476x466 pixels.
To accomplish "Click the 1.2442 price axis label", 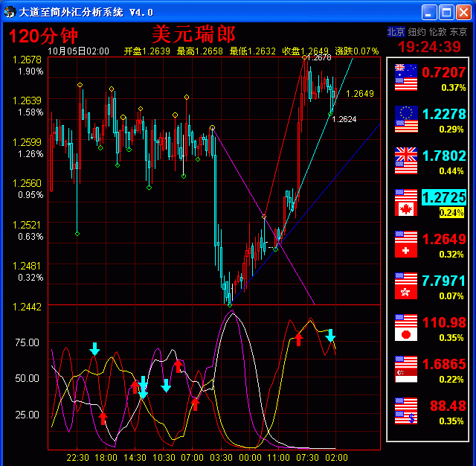I will (27, 307).
